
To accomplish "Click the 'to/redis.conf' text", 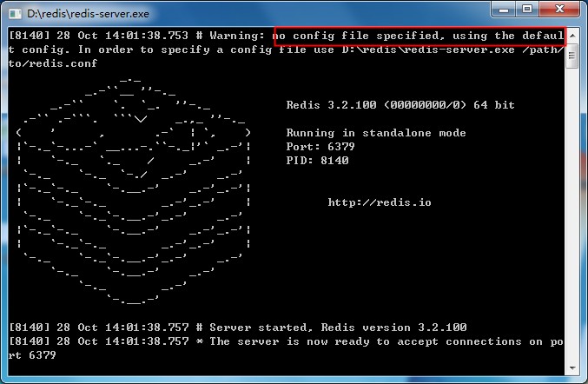I will pos(53,63).
